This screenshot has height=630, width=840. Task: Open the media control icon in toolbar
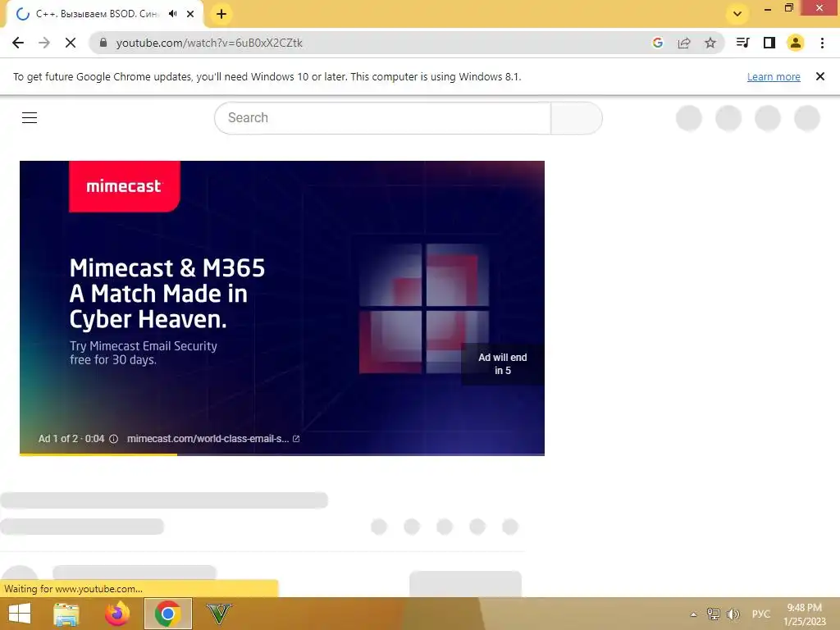(742, 43)
